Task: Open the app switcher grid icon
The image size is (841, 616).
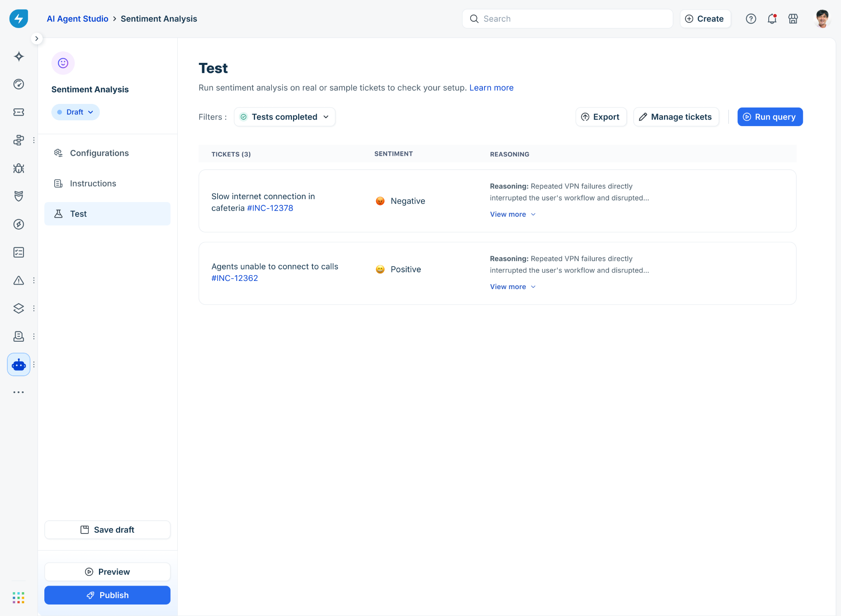Action: (18, 598)
